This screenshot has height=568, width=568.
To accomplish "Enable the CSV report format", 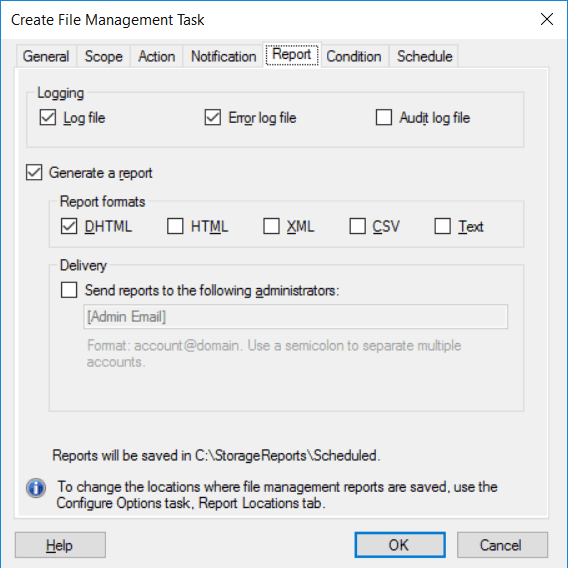I will 358,226.
